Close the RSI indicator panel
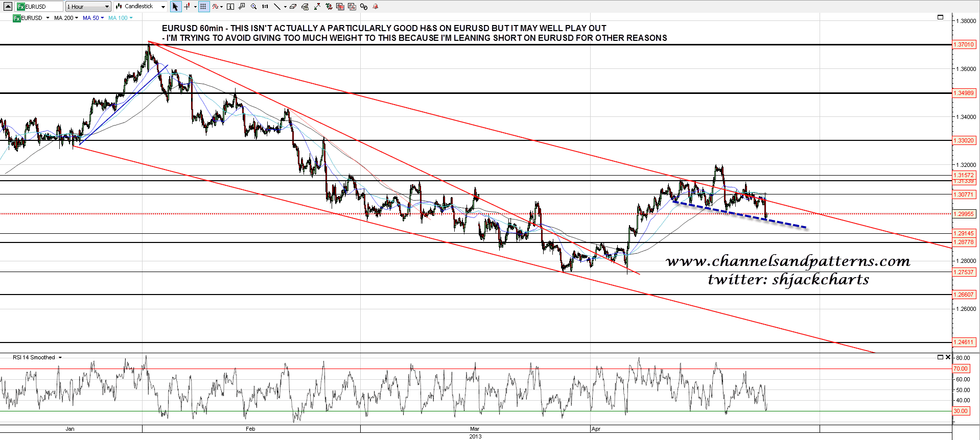The image size is (980, 440). pyautogui.click(x=948, y=357)
